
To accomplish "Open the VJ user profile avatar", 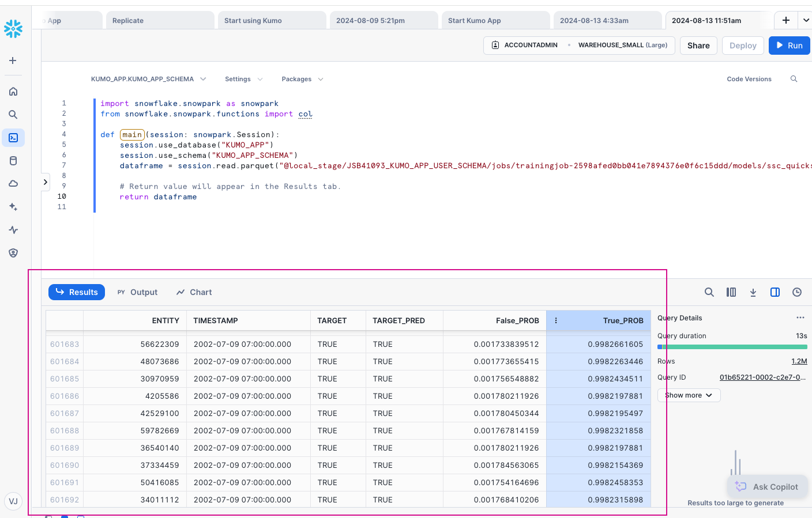I will tap(13, 501).
